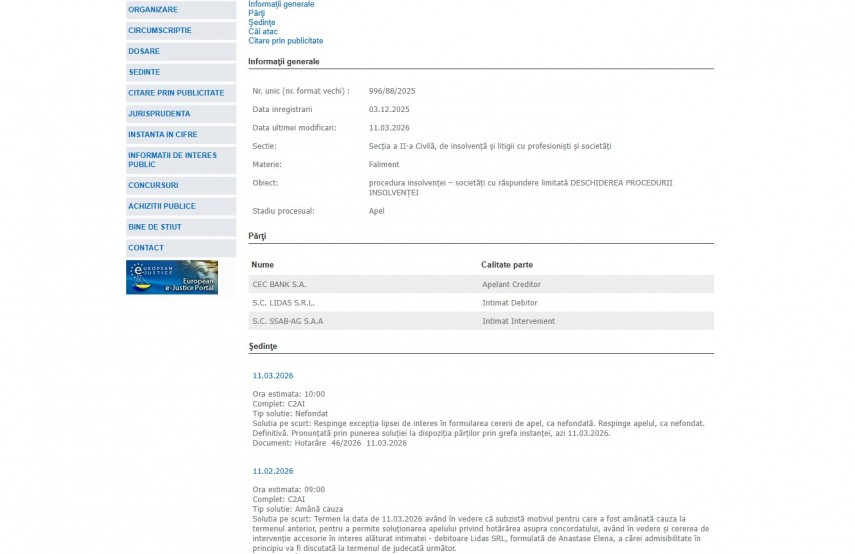Image resolution: width=855 pixels, height=554 pixels.
Task: Click Citare prin publicitate top link
Action: (x=286, y=41)
